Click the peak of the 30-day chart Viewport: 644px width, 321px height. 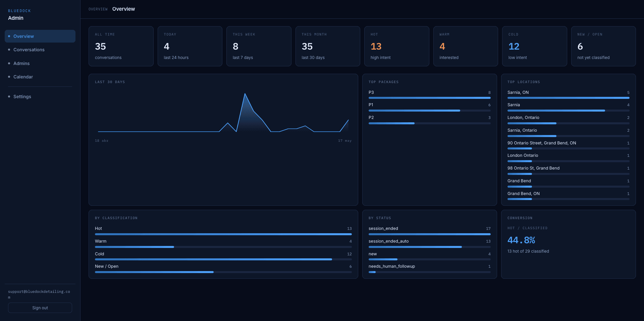pyautogui.click(x=245, y=94)
